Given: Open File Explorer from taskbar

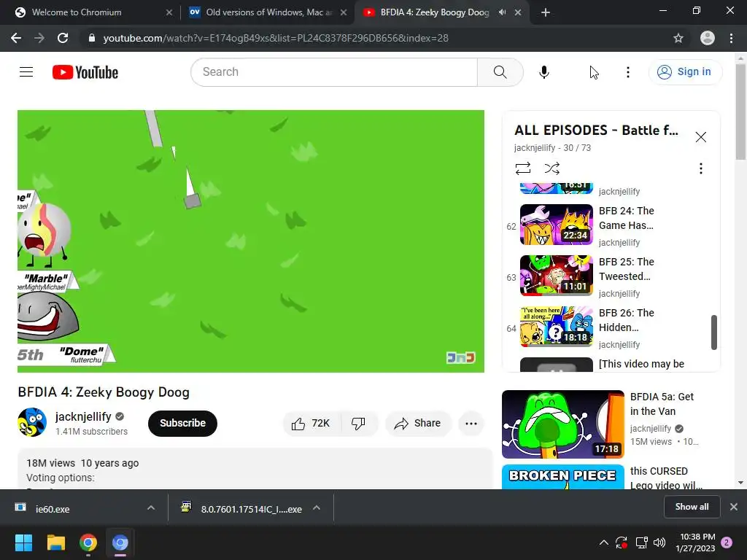Looking at the screenshot, I should (55, 542).
